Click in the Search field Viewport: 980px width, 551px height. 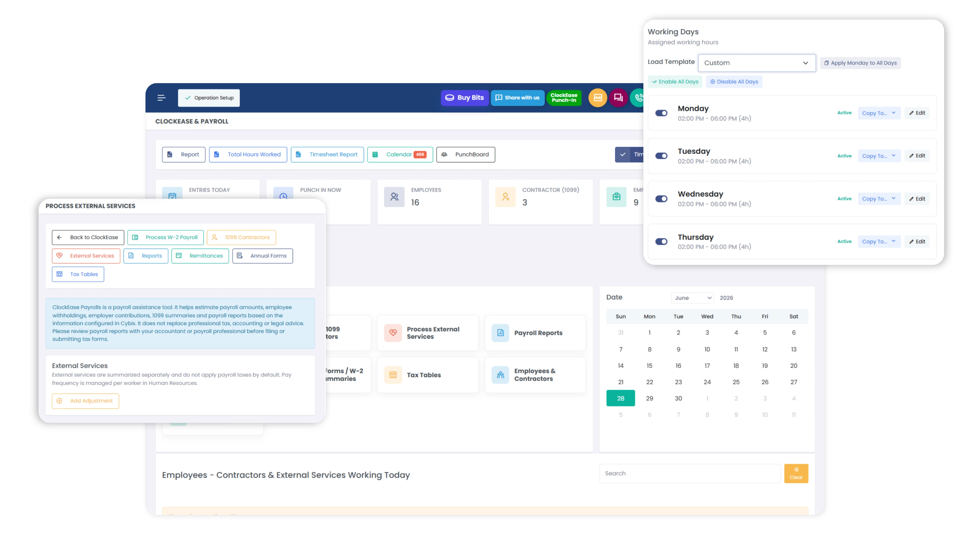690,473
